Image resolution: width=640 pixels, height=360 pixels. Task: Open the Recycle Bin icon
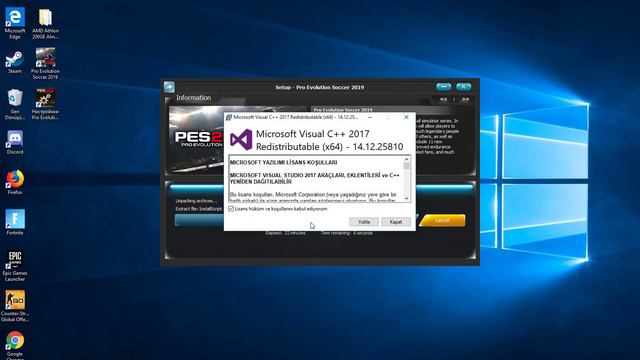pos(15,104)
